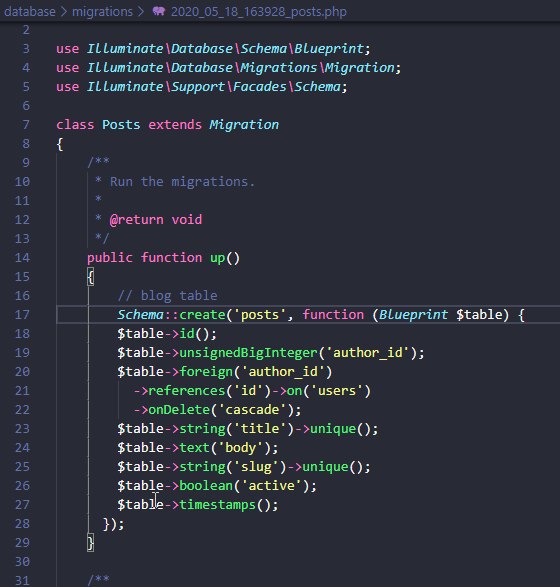Click the chevron after 'database' in breadcrumb
Viewport: 560px width, 587px height.
coord(64,12)
